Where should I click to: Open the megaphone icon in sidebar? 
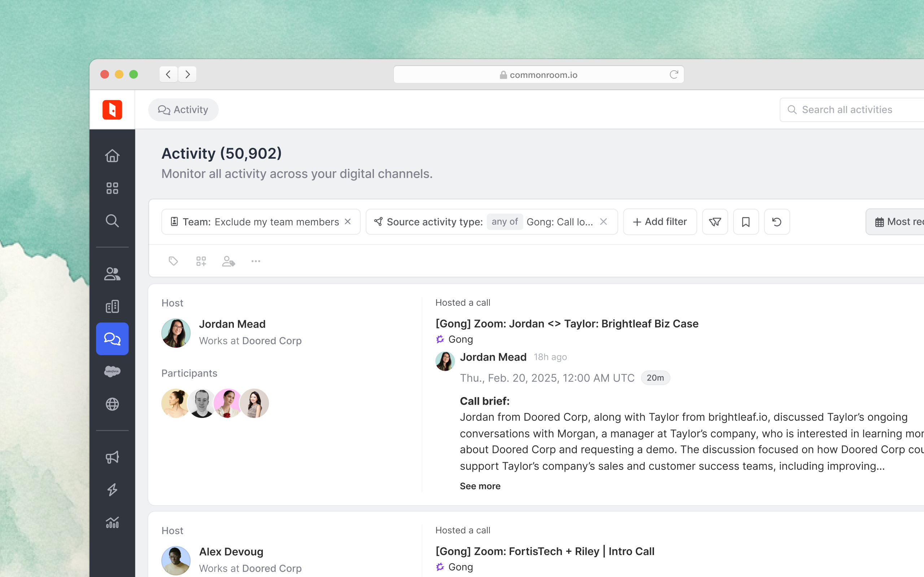[112, 457]
